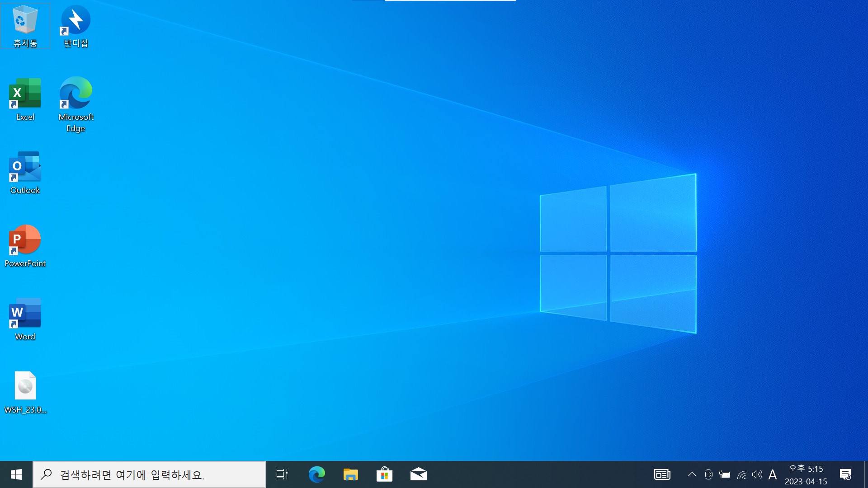Open Microsoft Store from the taskbar

(384, 474)
